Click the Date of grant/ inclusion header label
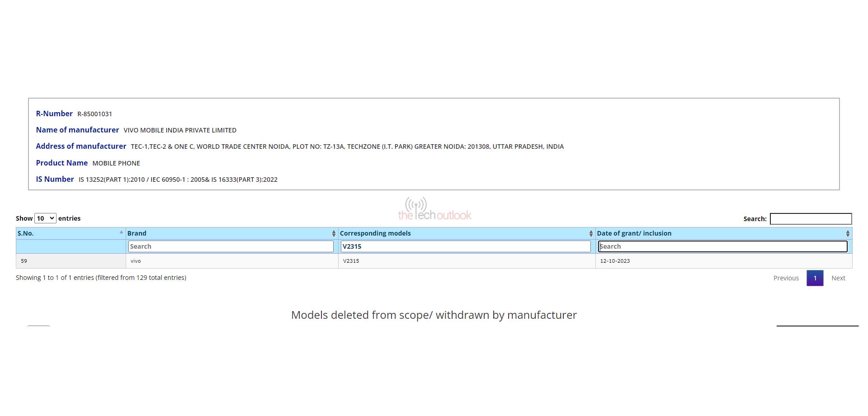Screen dimensions: 868x416 pyautogui.click(x=634, y=233)
